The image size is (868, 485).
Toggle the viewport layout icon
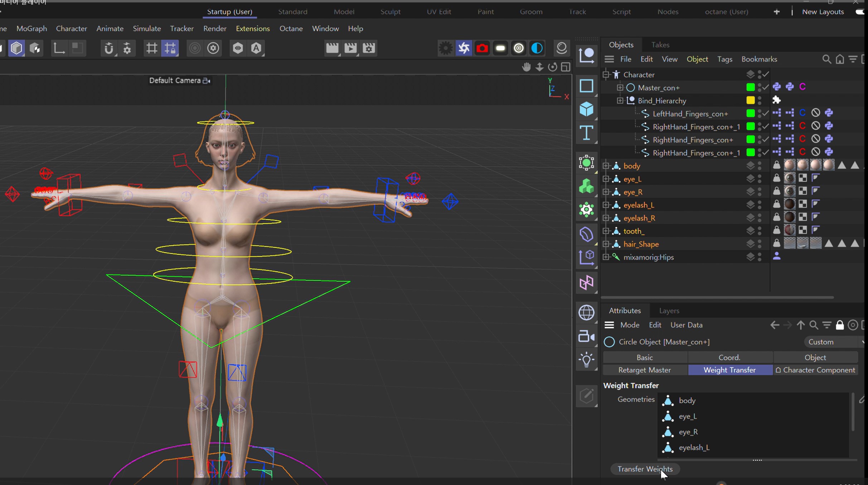click(566, 67)
